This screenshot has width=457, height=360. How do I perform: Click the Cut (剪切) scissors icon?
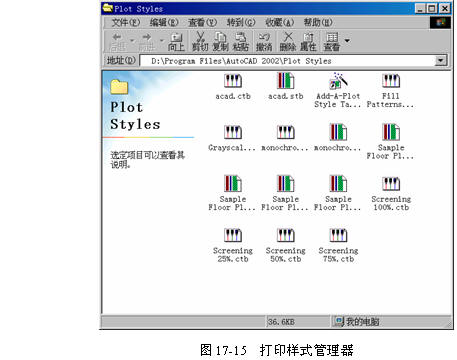point(200,42)
